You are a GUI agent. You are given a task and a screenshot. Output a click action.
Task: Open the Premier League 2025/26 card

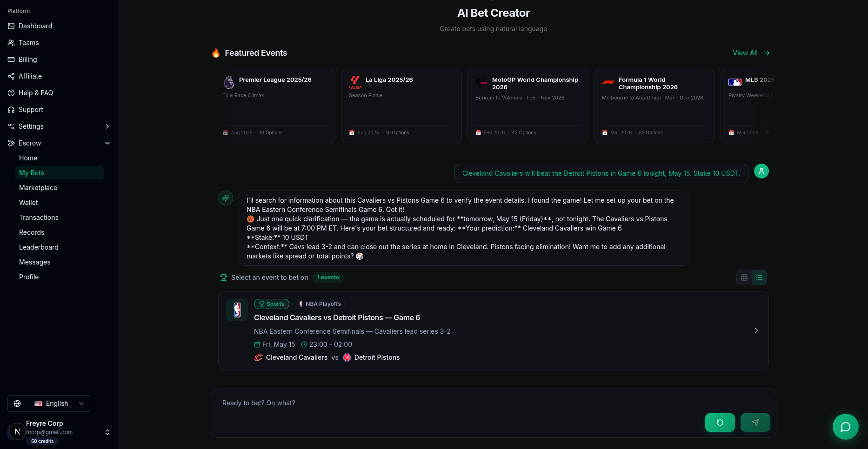(275, 106)
